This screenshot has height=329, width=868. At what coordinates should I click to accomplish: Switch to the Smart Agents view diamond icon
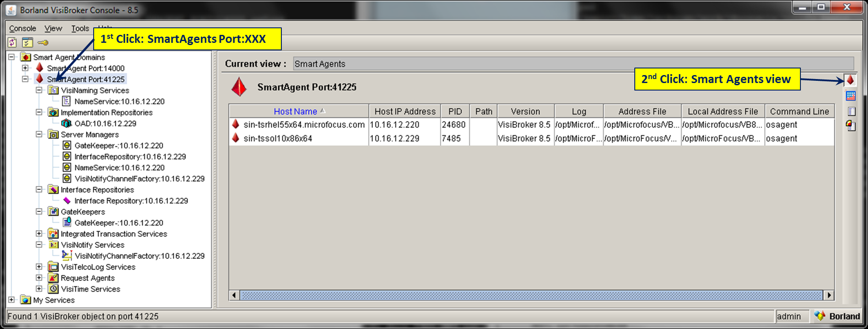850,80
